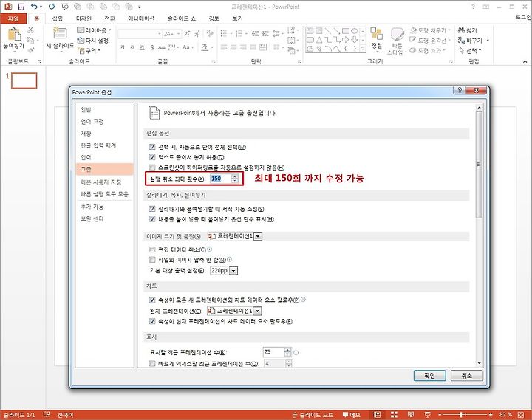Click the 취소 (Cancel) button

pos(466,376)
